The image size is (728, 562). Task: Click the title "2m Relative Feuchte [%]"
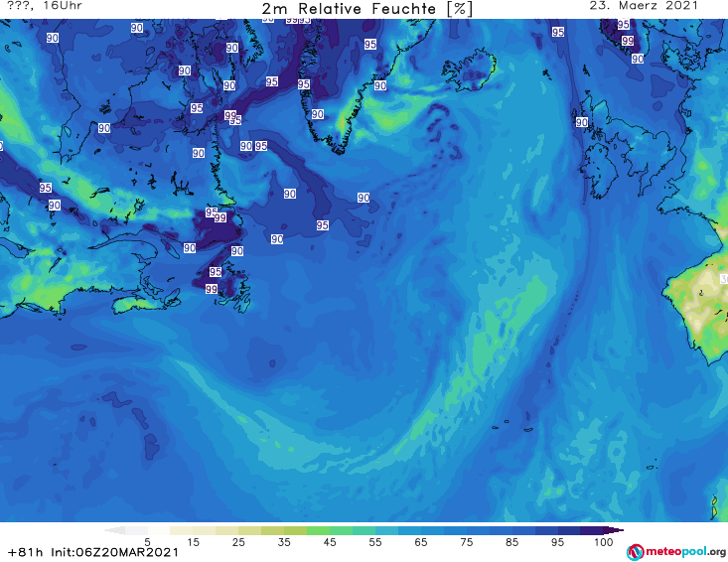pyautogui.click(x=366, y=9)
